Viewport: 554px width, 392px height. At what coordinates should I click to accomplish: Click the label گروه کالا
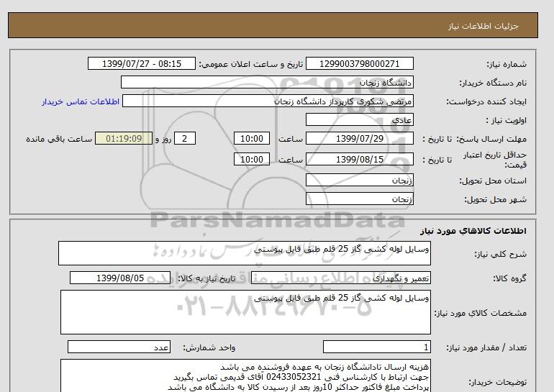point(509,278)
